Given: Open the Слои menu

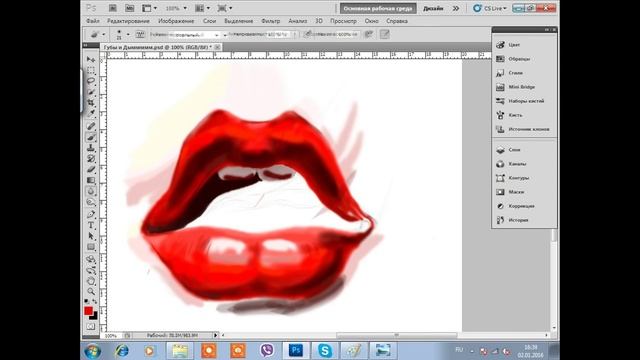Looking at the screenshot, I should coord(209,21).
